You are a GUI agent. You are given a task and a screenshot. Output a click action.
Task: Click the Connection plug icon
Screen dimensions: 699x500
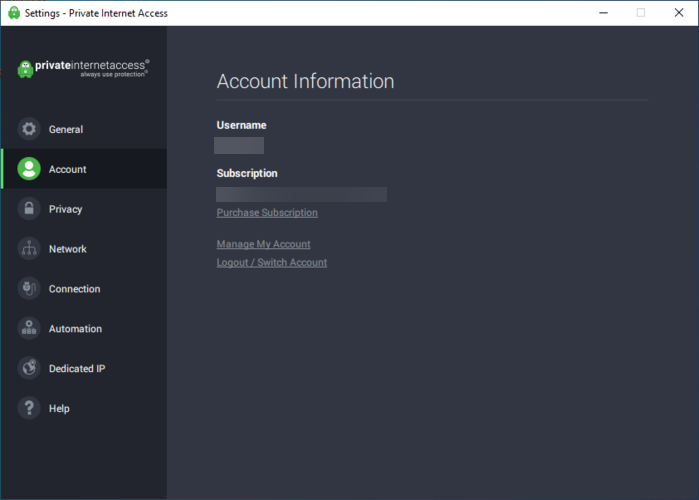click(29, 288)
